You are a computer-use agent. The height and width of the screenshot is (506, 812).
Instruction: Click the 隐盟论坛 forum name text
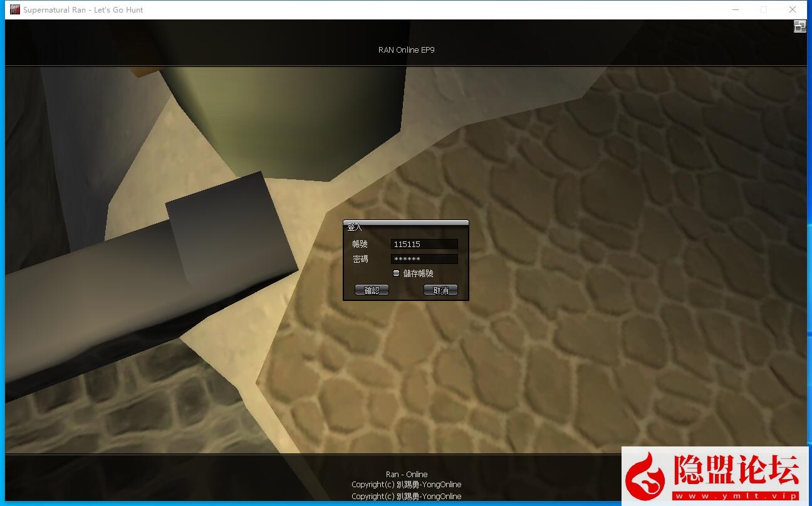point(736,470)
